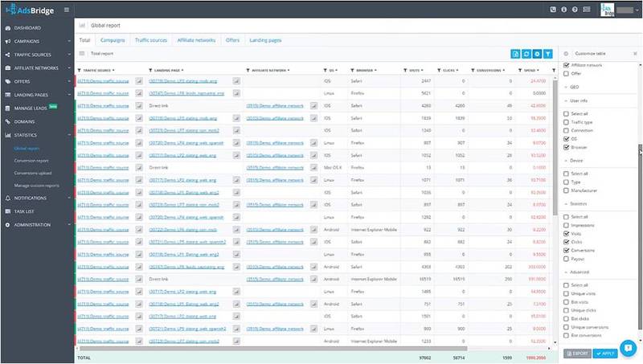643x364 pixels.
Task: Open table settings gear icon
Action: click(537, 54)
